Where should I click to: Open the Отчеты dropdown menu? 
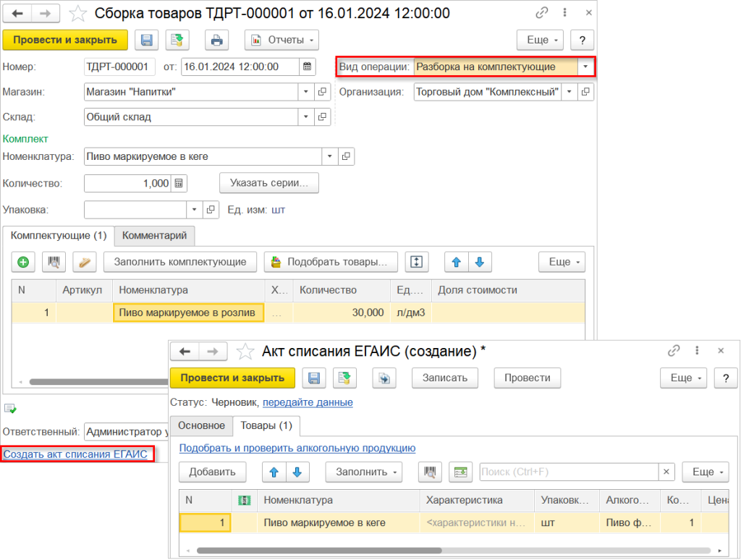(x=281, y=41)
